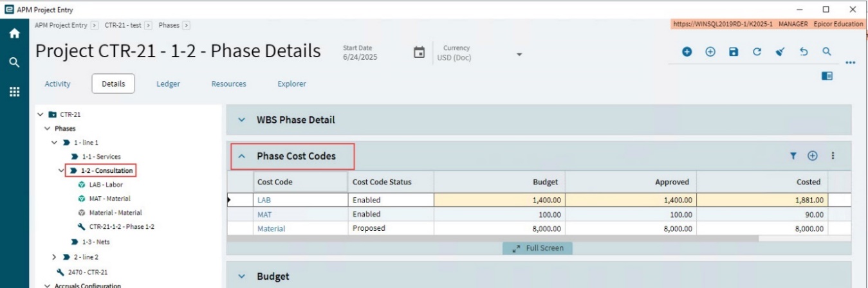This screenshot has height=288, width=868.
Task: Open the Currency dropdown arrow
Action: (519, 55)
